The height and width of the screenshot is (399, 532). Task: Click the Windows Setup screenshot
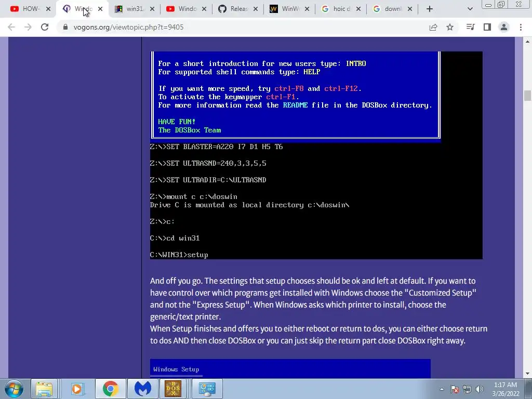(x=290, y=368)
